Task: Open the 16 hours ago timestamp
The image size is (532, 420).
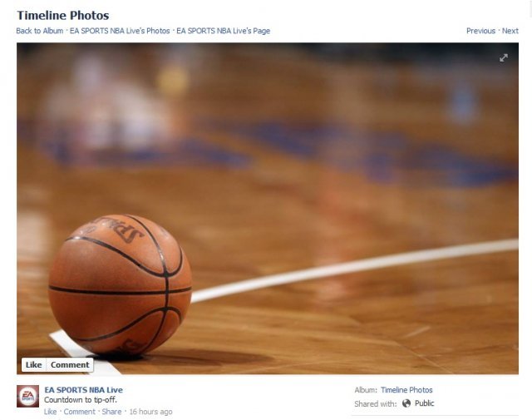Action: tap(150, 412)
